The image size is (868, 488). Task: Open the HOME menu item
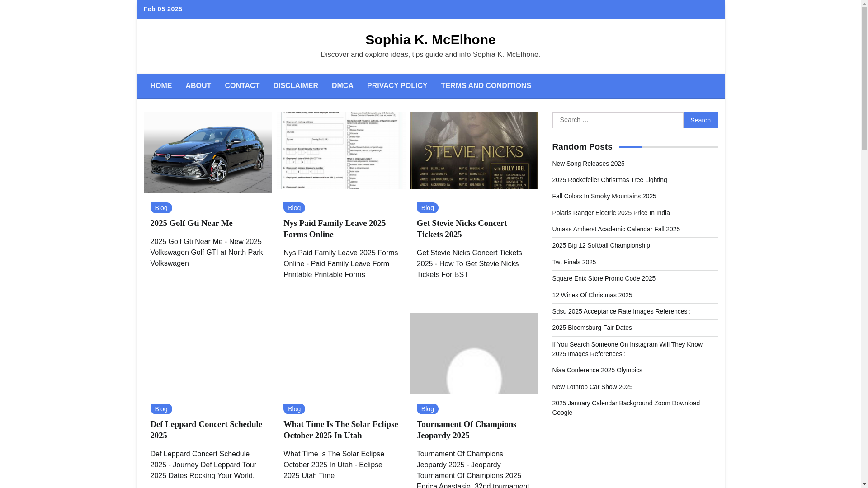[161, 86]
